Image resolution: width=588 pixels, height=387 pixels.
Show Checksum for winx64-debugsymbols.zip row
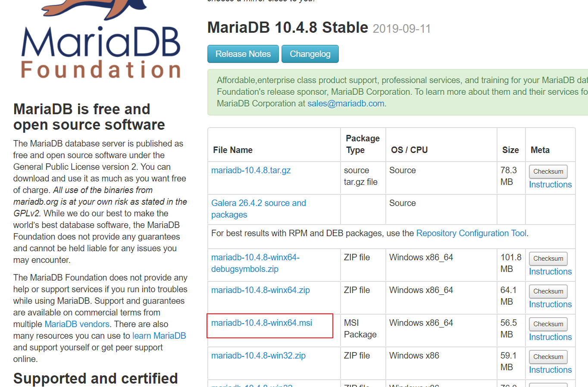point(548,259)
